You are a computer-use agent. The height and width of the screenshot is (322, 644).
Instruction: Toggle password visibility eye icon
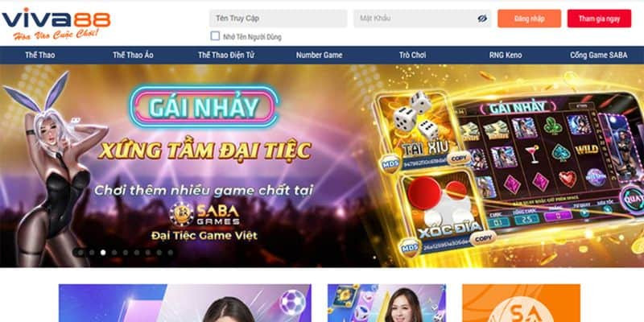point(482,19)
